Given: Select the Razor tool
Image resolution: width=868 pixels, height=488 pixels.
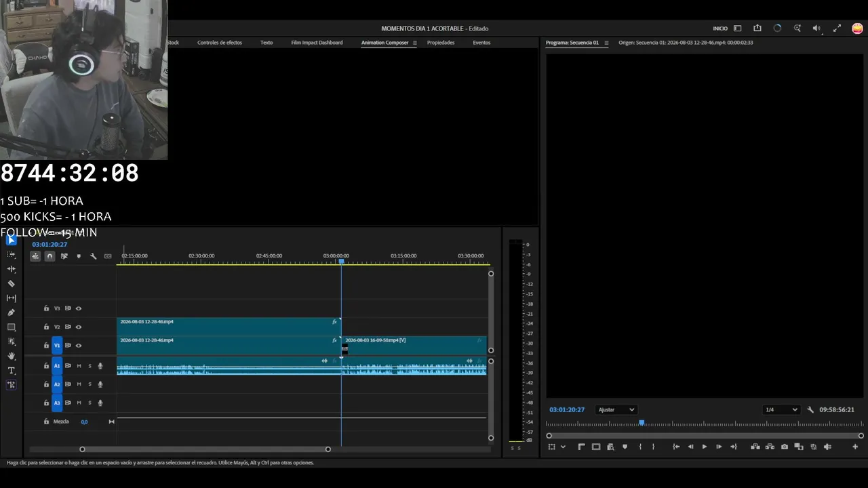Looking at the screenshot, I should (x=11, y=283).
